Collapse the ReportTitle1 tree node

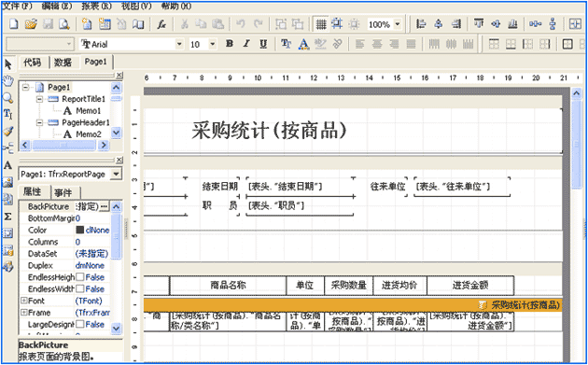(x=40, y=99)
